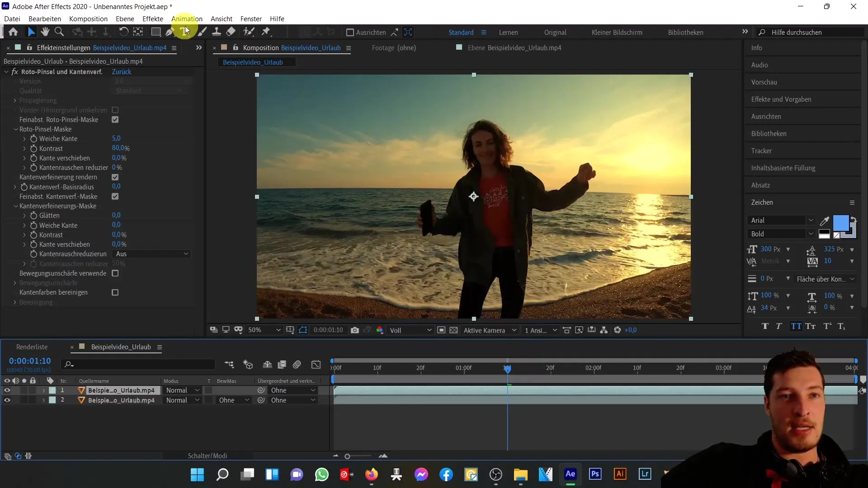The width and height of the screenshot is (868, 488).
Task: Collapse the Kantenverfeinerungs-Maske group
Action: tap(16, 206)
